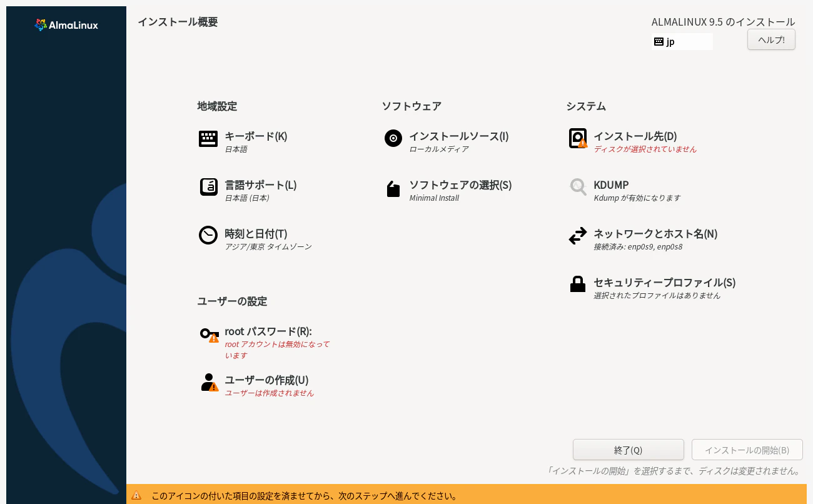This screenshot has width=813, height=504.
Task: Click the Minimal Install status text
Action: click(x=434, y=198)
